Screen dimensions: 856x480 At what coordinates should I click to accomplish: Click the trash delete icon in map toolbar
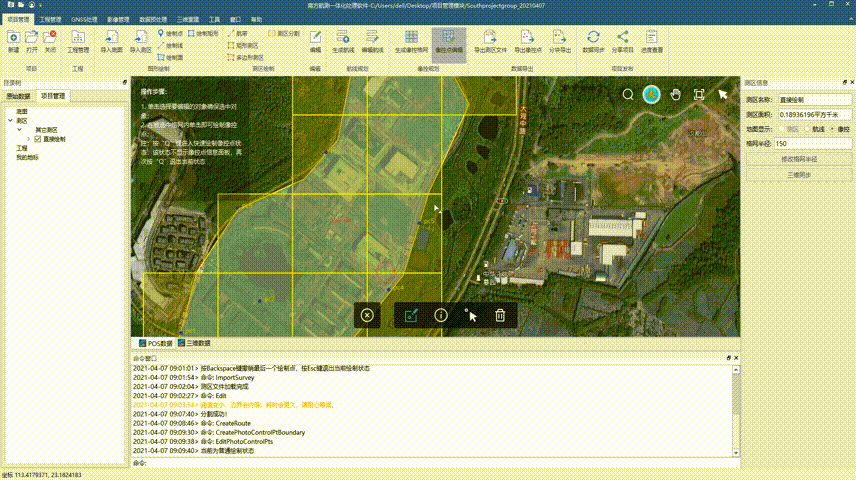[x=500, y=315]
